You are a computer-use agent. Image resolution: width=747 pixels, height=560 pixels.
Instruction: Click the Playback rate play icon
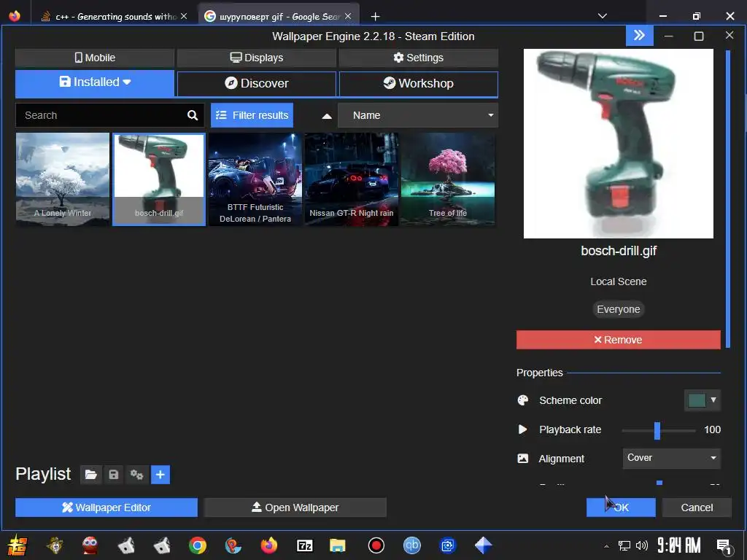522,429
